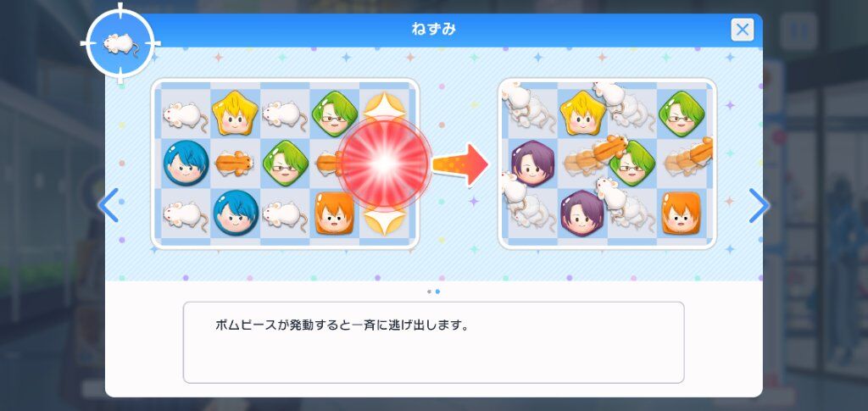Close the ねずみ help dialog
The height and width of the screenshot is (411, 868).
pos(742,30)
